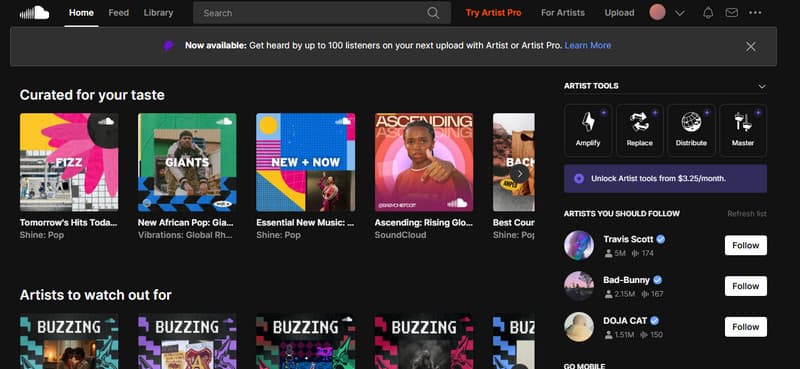Open DOJA CAT's avatar
Viewport: 800px width, 369px height.
579,327
